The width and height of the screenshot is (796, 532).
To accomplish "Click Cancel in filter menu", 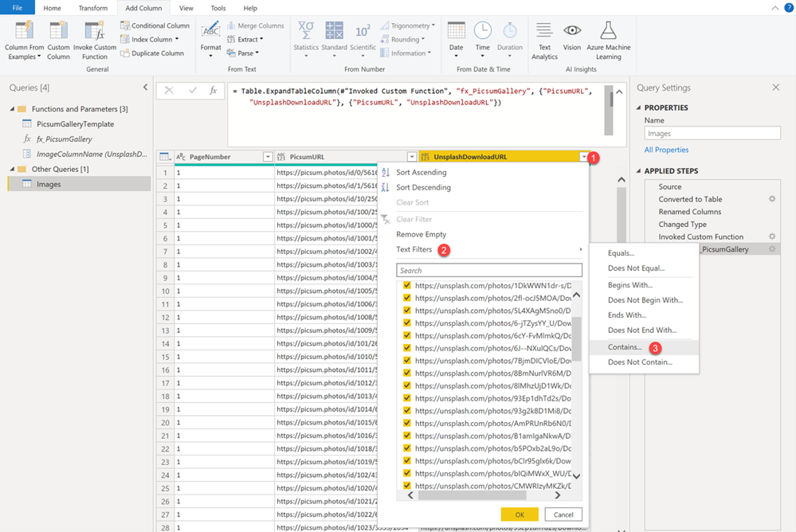I will pos(563,514).
